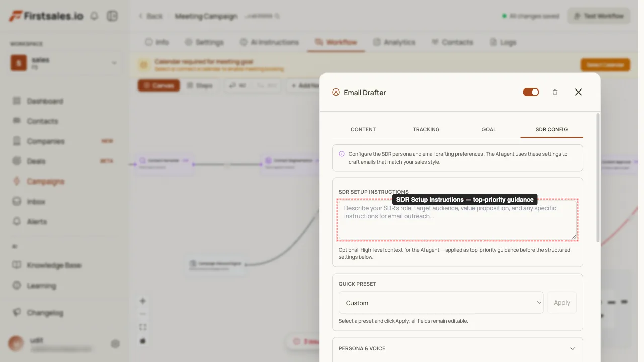Viewport: 644px width, 362px height.
Task: Switch to the Steps view toggle
Action: pyautogui.click(x=200, y=85)
